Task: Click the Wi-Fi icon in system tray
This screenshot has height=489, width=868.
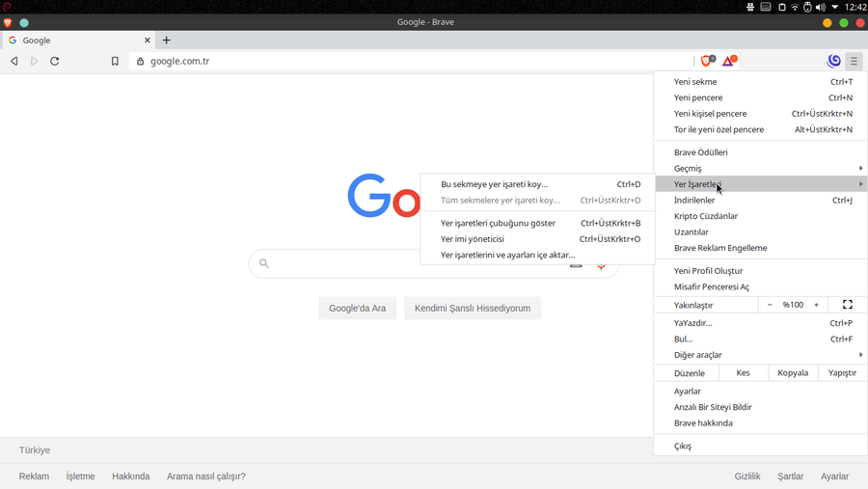Action: point(795,7)
